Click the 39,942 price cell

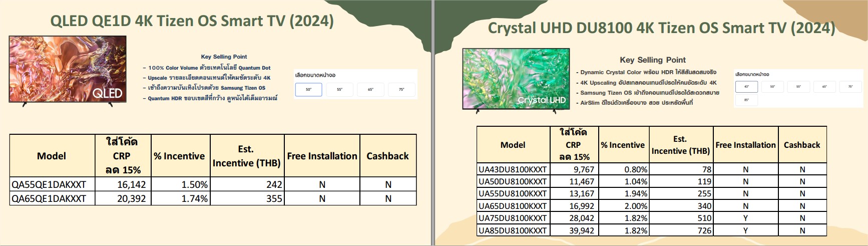(x=574, y=230)
